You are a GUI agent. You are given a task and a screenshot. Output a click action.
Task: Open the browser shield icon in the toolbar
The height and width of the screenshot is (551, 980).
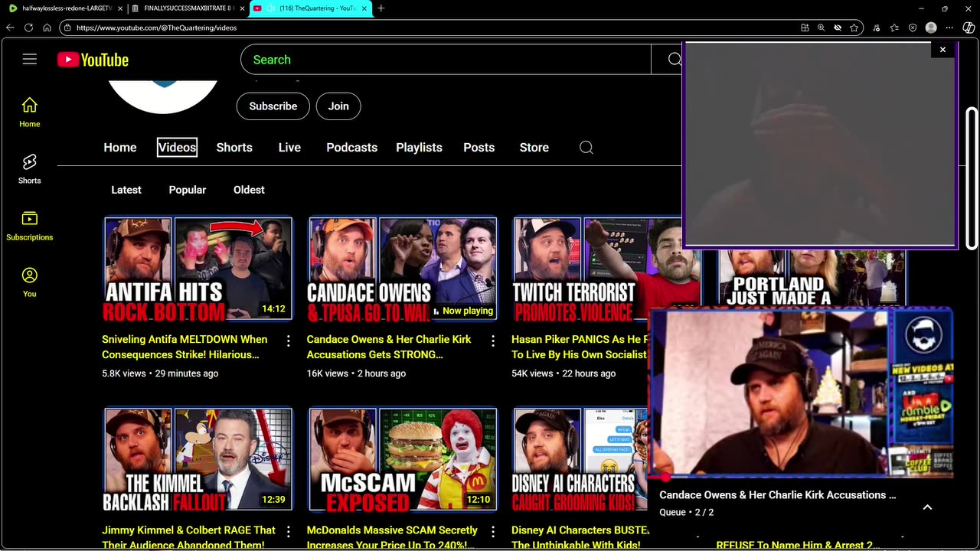(913, 28)
